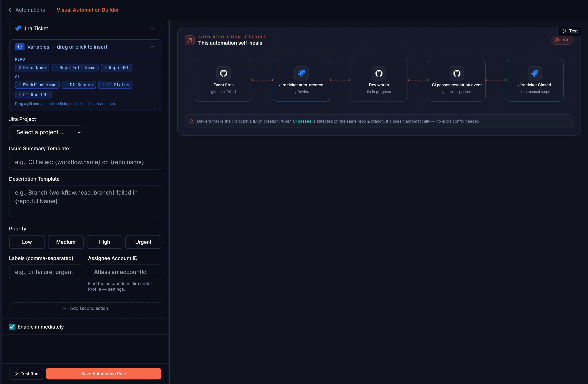Screen dimensions: 588x384
Task: Click the LIVE status badge
Action: coord(562,40)
